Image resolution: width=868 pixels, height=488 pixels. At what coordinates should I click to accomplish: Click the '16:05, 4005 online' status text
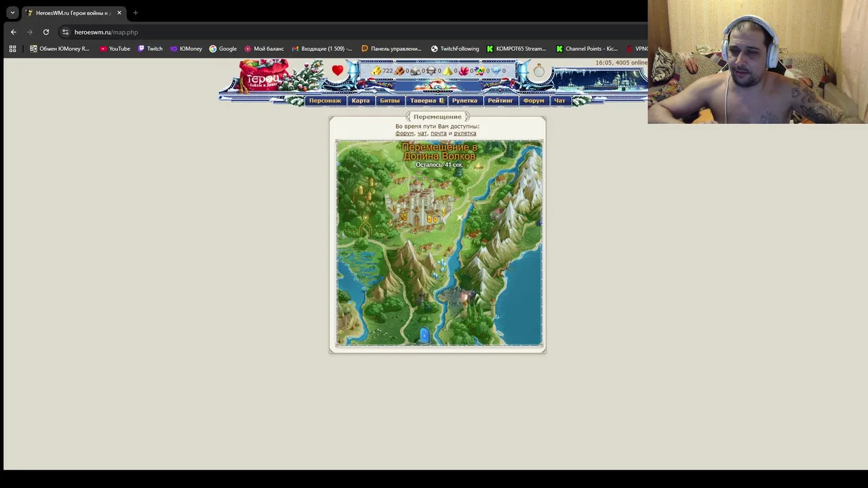click(x=621, y=62)
